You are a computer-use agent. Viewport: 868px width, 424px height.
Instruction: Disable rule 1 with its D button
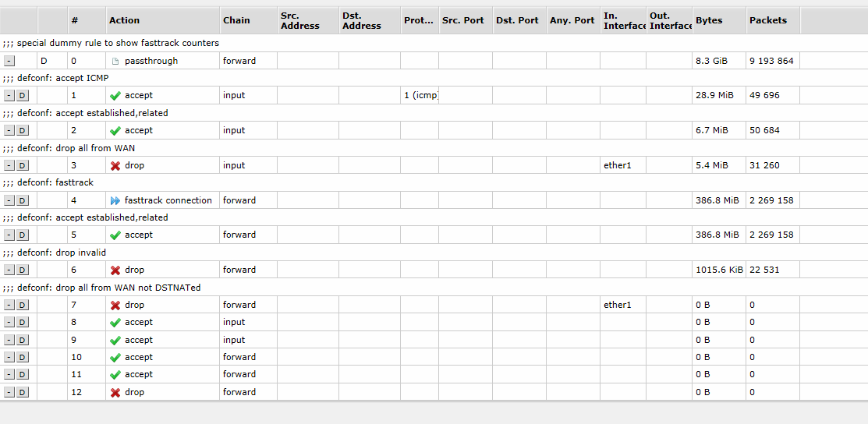click(23, 96)
